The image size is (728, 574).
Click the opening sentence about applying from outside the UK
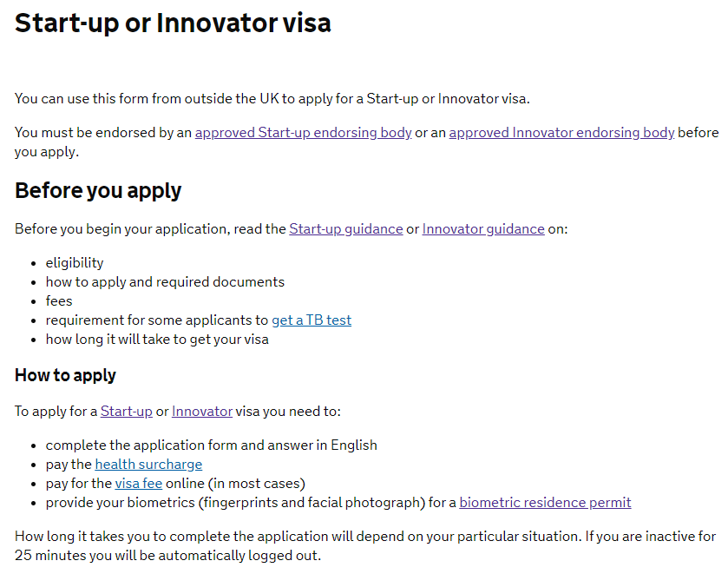point(272,99)
